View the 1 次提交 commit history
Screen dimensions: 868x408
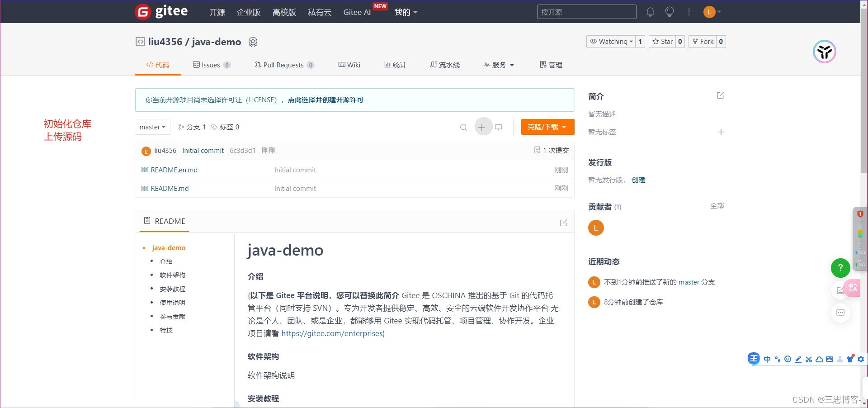(552, 151)
